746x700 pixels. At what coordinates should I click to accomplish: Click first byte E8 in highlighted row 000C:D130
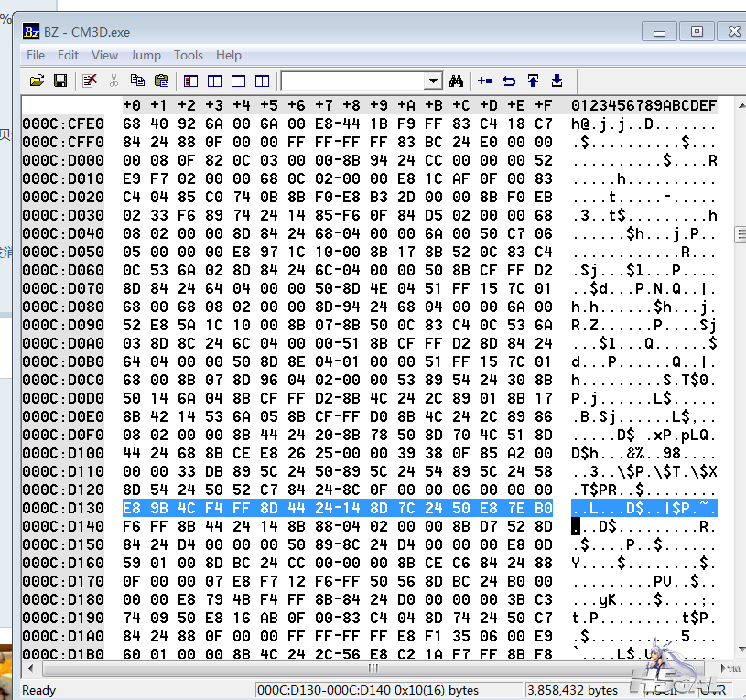[132, 508]
